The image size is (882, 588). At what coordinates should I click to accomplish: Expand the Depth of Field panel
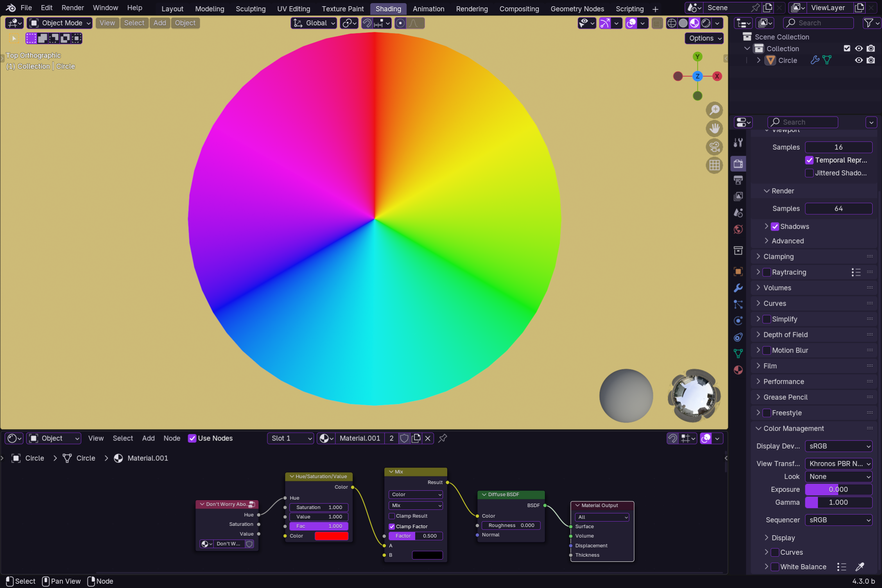pos(785,335)
